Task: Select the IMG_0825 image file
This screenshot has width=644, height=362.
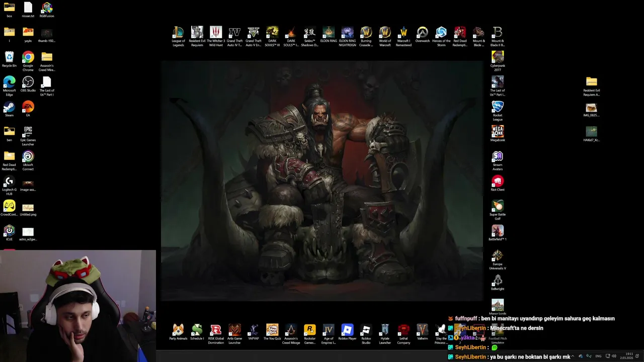Action: click(x=592, y=109)
